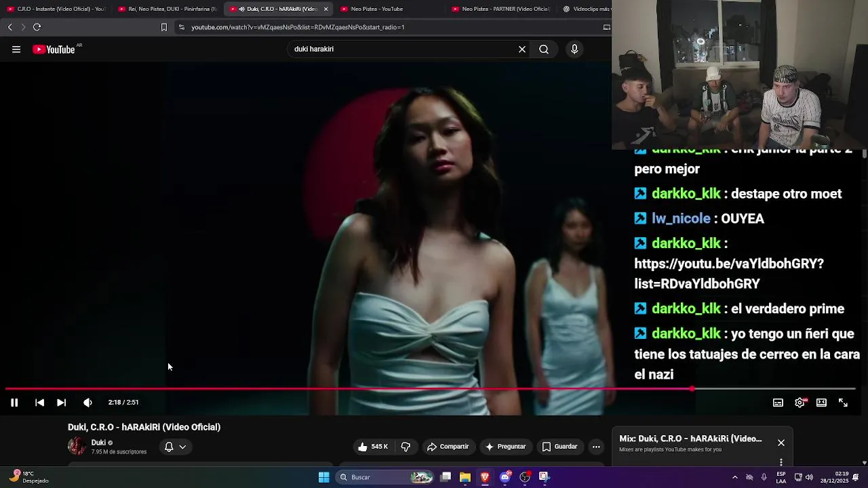Skip to the next video
The image size is (868, 488).
click(x=61, y=403)
